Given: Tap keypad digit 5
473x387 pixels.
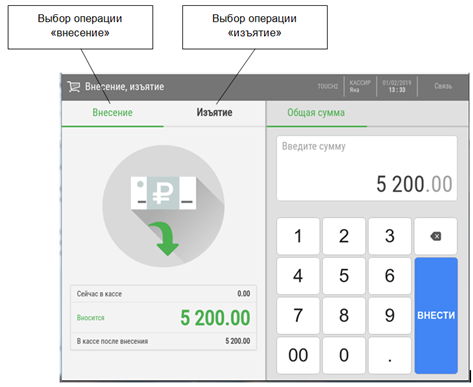Looking at the screenshot, I should coord(344,276).
